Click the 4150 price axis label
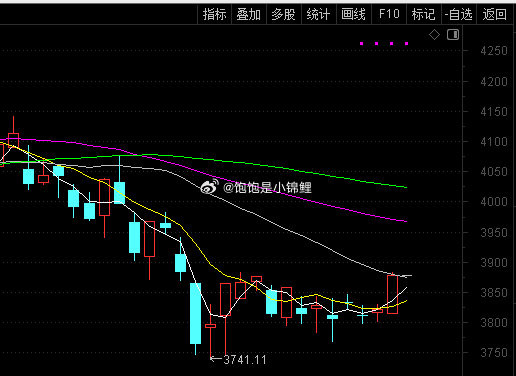The image size is (516, 376). point(494,112)
